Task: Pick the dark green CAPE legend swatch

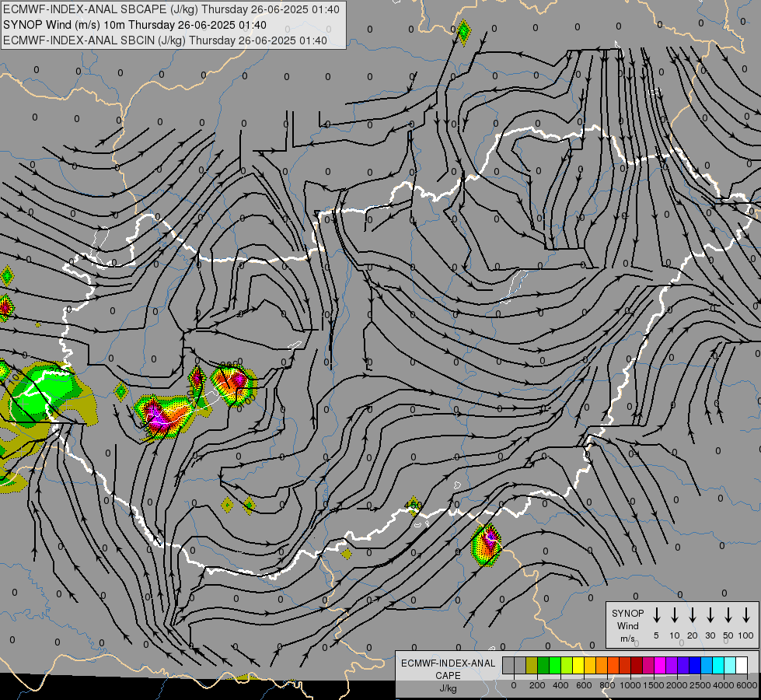Action: pos(543,665)
